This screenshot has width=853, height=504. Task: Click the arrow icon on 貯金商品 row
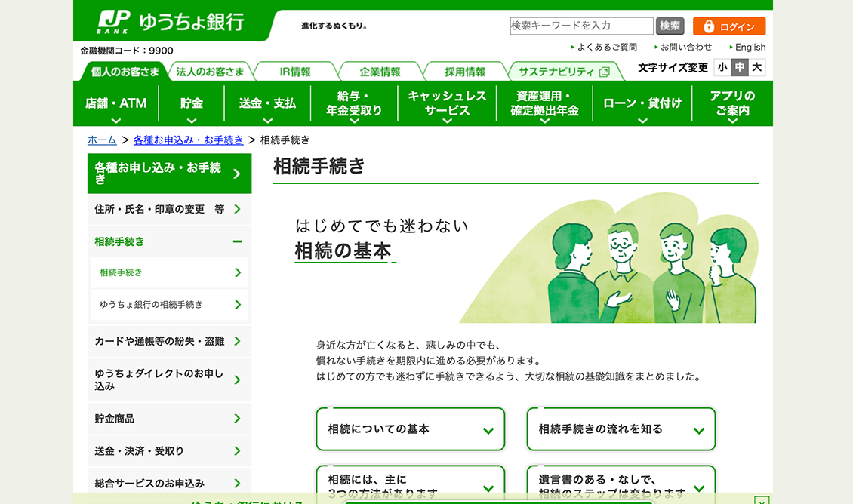(x=237, y=418)
